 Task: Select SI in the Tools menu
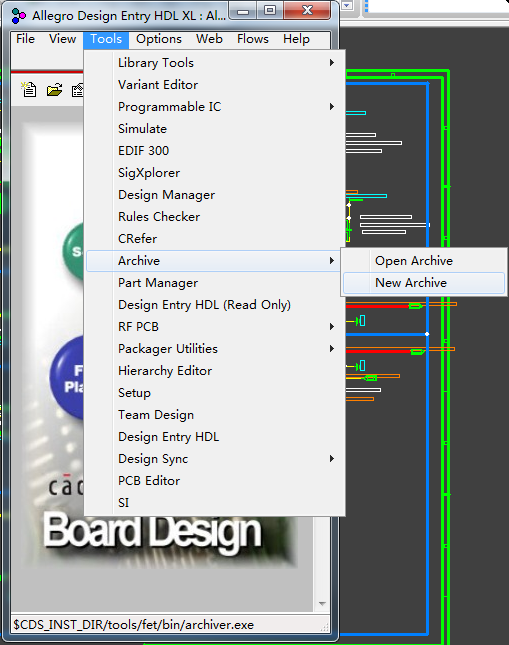tap(214, 503)
